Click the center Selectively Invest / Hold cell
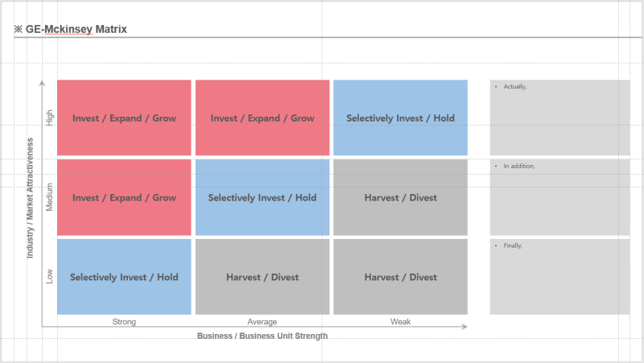 coord(262,197)
